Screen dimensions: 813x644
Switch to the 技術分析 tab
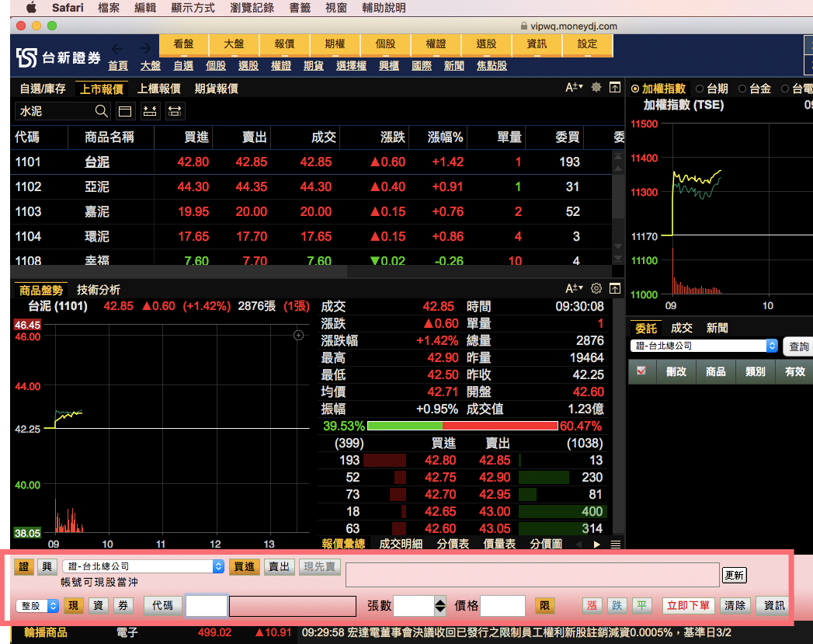pyautogui.click(x=99, y=290)
